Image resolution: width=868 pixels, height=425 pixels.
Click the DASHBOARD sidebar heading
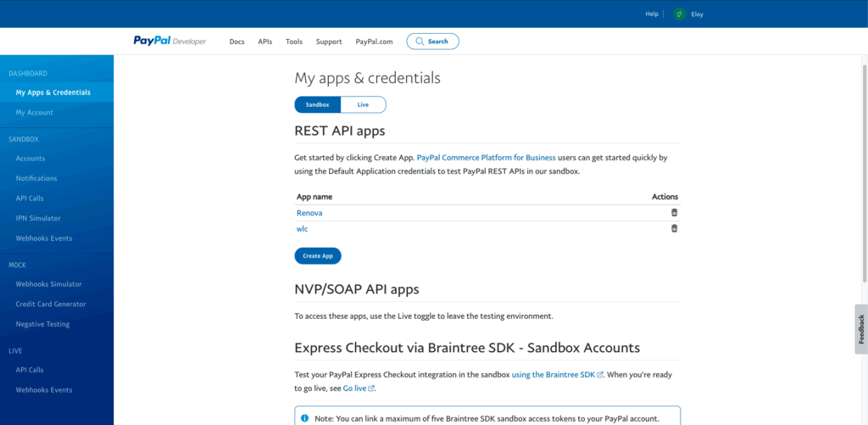point(28,73)
